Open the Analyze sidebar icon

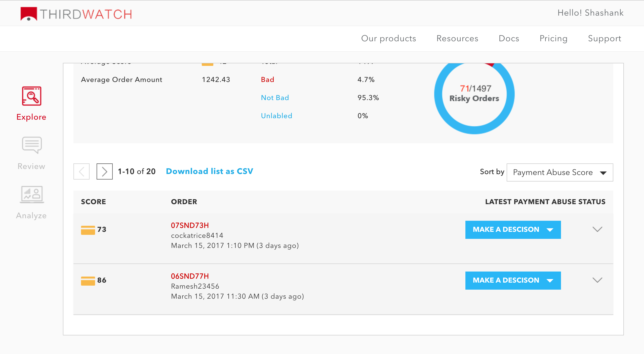click(x=32, y=195)
